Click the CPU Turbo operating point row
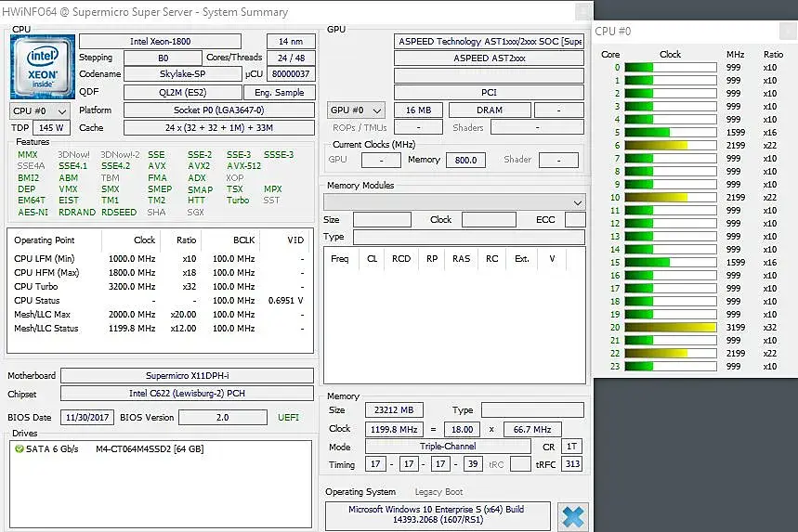This screenshot has height=532, width=798. tap(159, 287)
